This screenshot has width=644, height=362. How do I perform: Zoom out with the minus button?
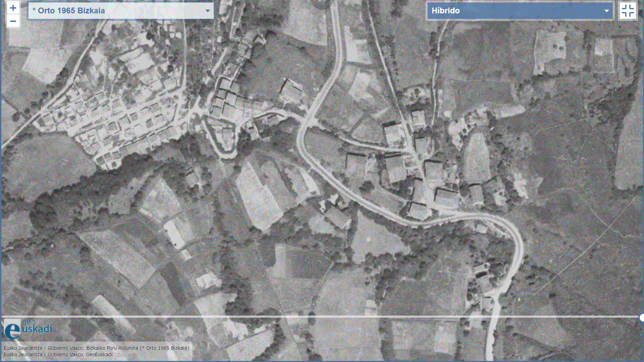point(13,21)
